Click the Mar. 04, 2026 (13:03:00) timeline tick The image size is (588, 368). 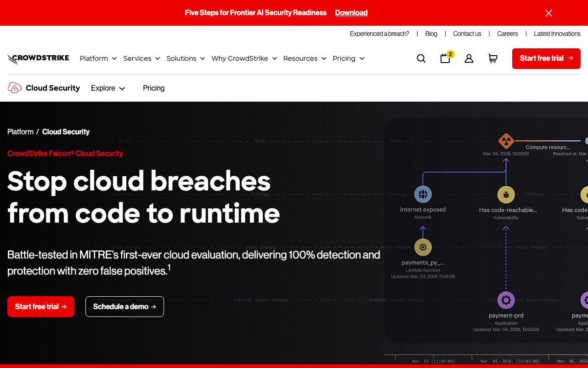click(510, 362)
